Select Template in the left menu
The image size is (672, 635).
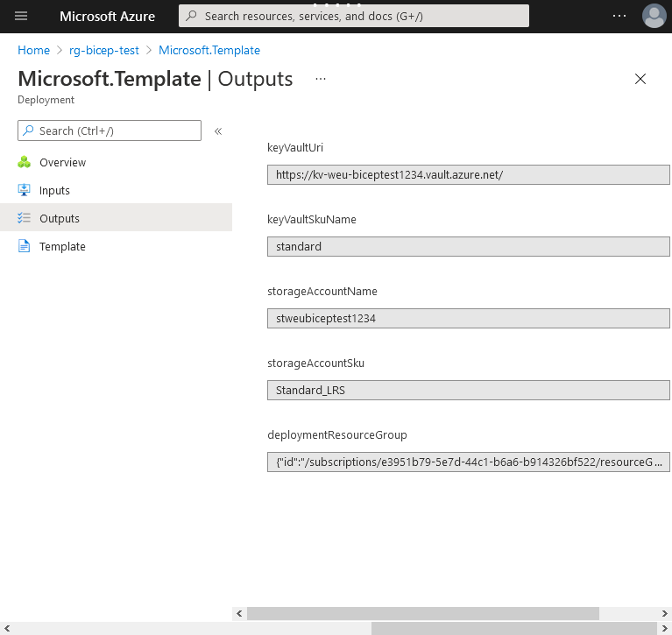click(x=62, y=246)
